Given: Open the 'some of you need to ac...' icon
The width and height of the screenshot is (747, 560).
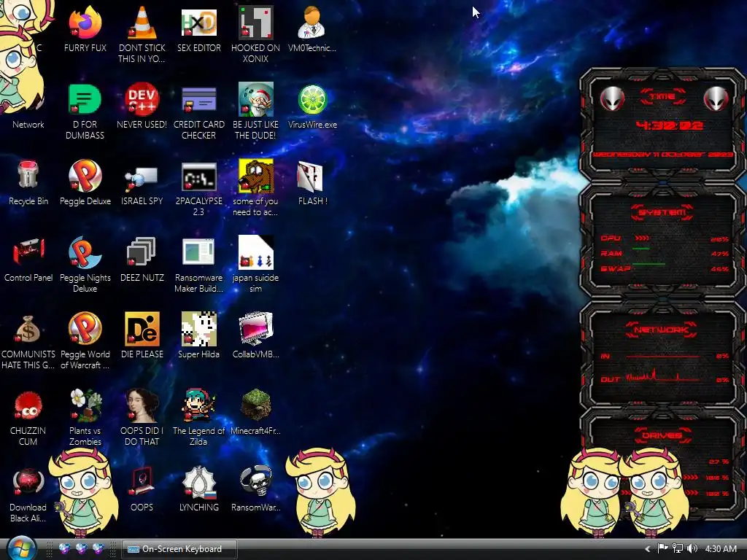Looking at the screenshot, I should 256,176.
